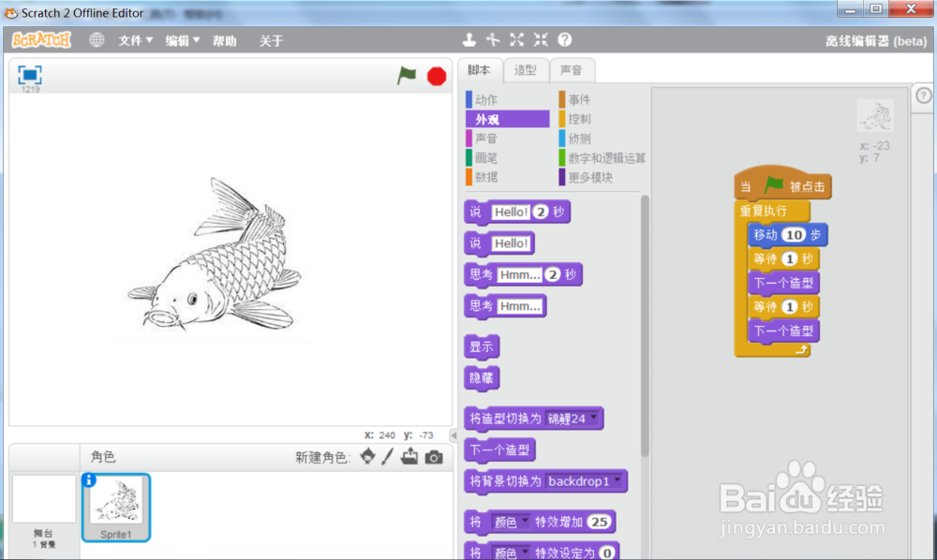Switch the interface language via globe icon
Screen dimensions: 937x560
point(97,40)
